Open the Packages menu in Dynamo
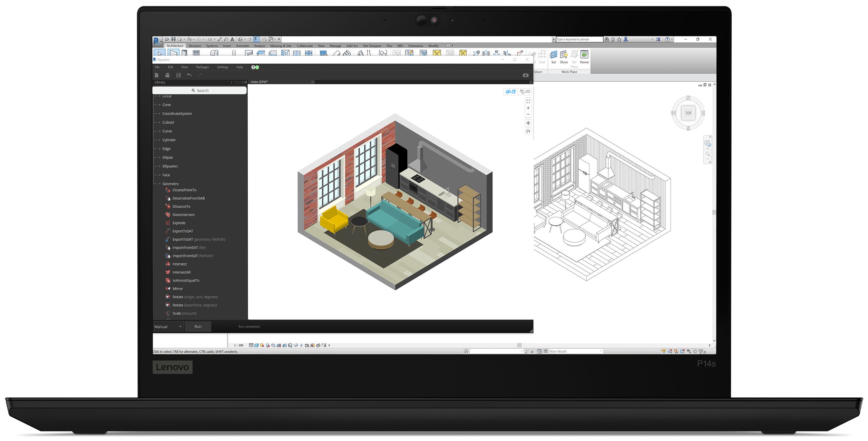Screen dimensions: 868x441 pyautogui.click(x=202, y=67)
